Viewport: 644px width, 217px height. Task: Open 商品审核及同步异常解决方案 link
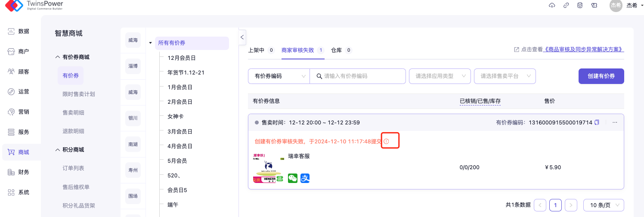pos(584,50)
